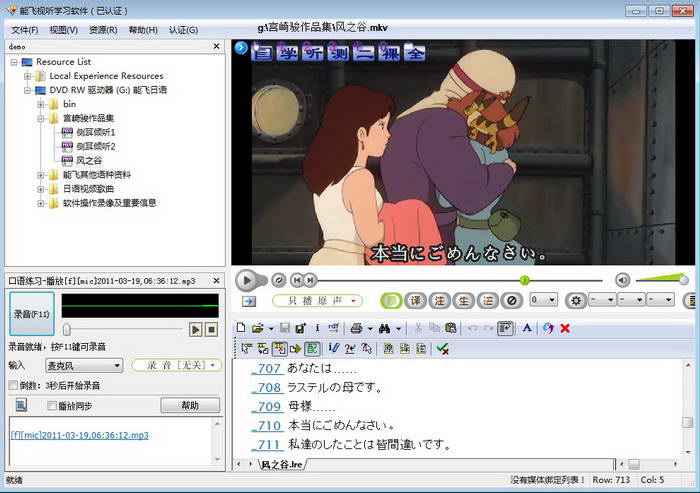
Task: Click the video progress slider handle
Action: point(524,280)
